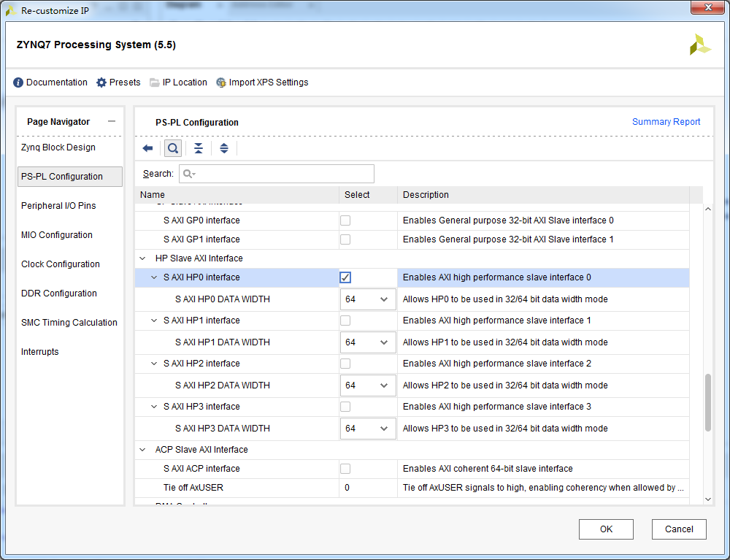
Task: Select the Tie off AxUSER row label
Action: point(193,488)
